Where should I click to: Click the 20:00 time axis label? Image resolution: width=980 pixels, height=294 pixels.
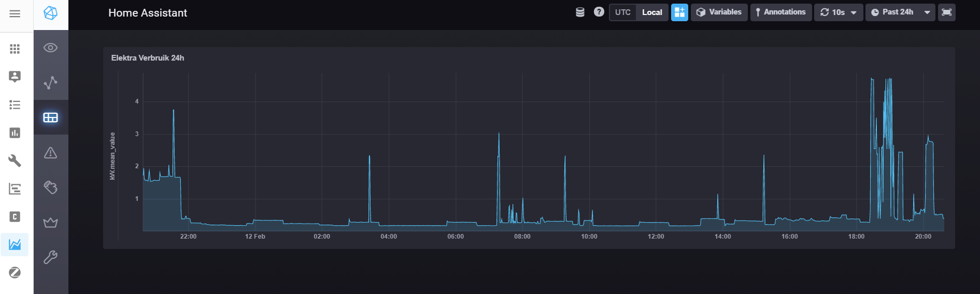coord(924,237)
